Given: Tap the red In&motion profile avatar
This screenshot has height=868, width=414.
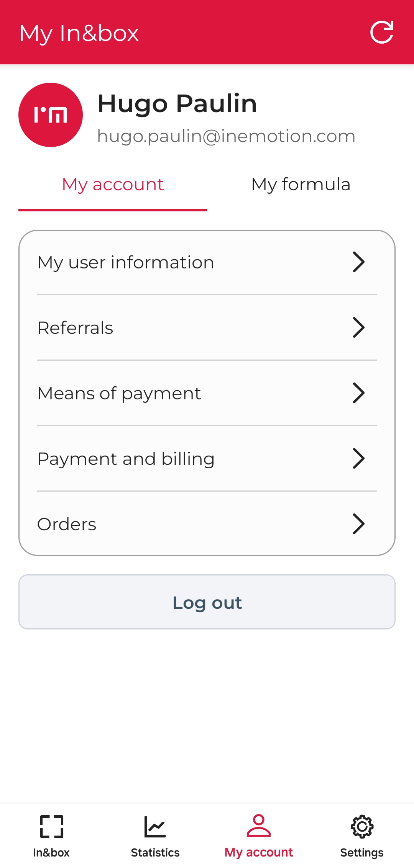Looking at the screenshot, I should point(51,115).
